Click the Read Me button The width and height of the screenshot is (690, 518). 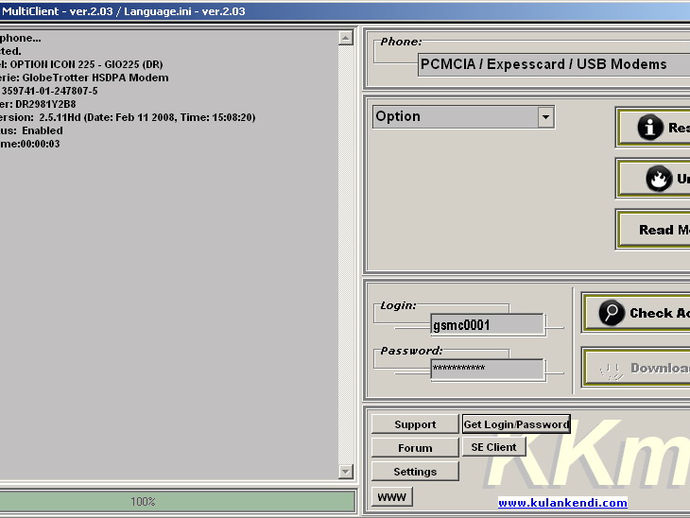653,230
